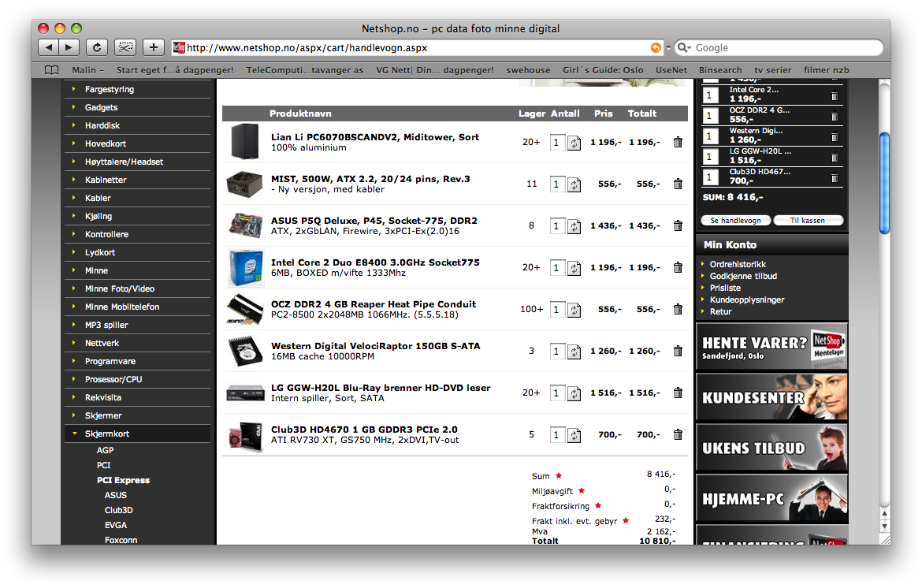This screenshot has width=922, height=588.
Task: Remove Intel Core 2 Duo E8400 via trash icon
Action: click(678, 267)
